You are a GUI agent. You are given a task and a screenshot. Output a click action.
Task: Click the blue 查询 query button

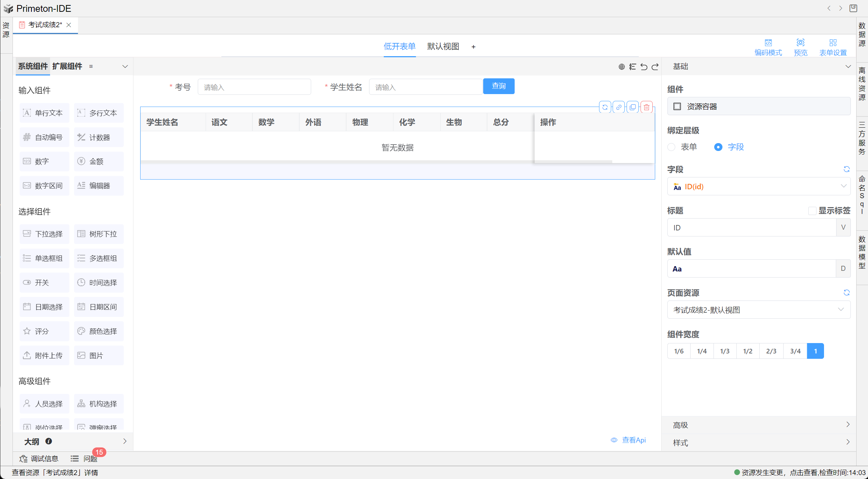click(x=499, y=86)
